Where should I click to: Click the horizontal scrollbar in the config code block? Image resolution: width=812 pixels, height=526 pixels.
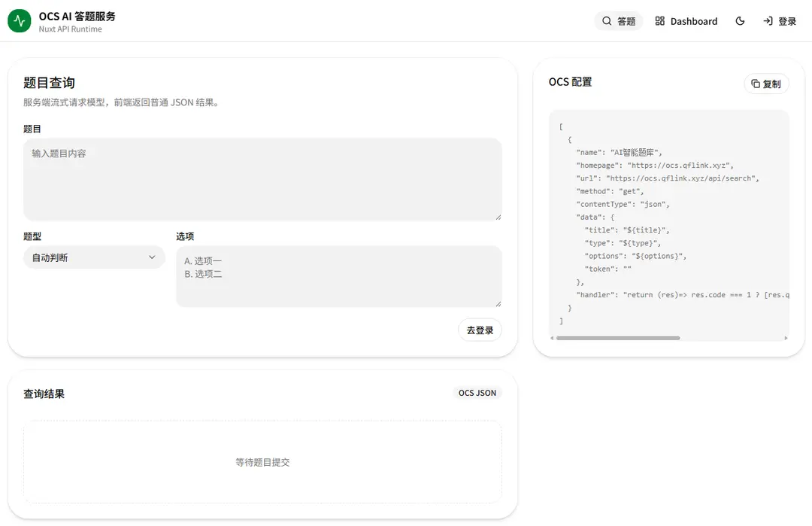(618, 338)
